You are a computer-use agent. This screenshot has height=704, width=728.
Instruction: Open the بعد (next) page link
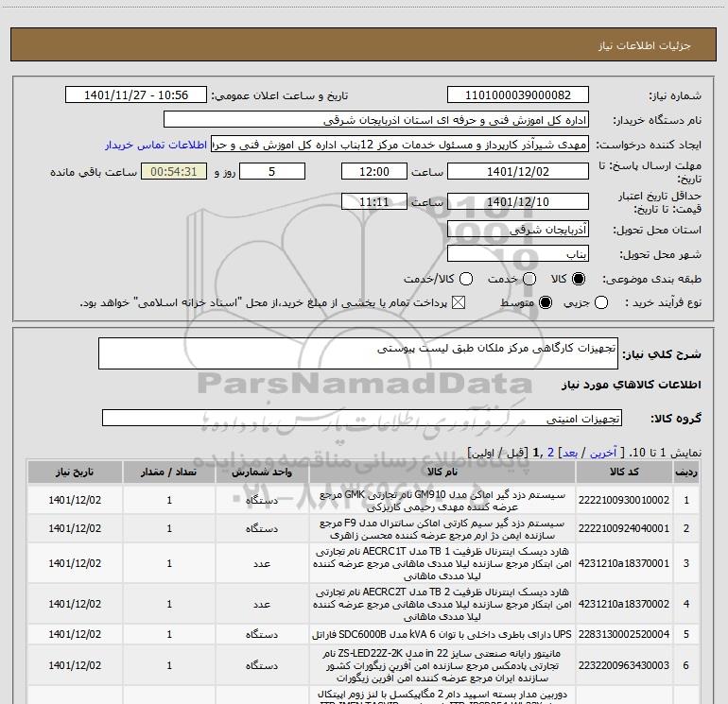tap(570, 453)
